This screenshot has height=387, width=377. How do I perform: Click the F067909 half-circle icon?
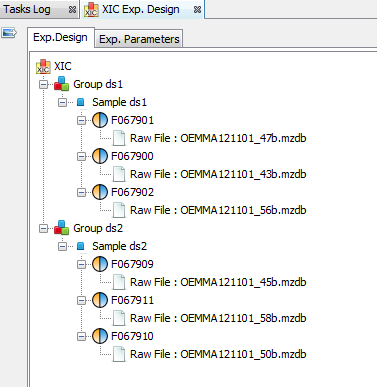coord(100,264)
